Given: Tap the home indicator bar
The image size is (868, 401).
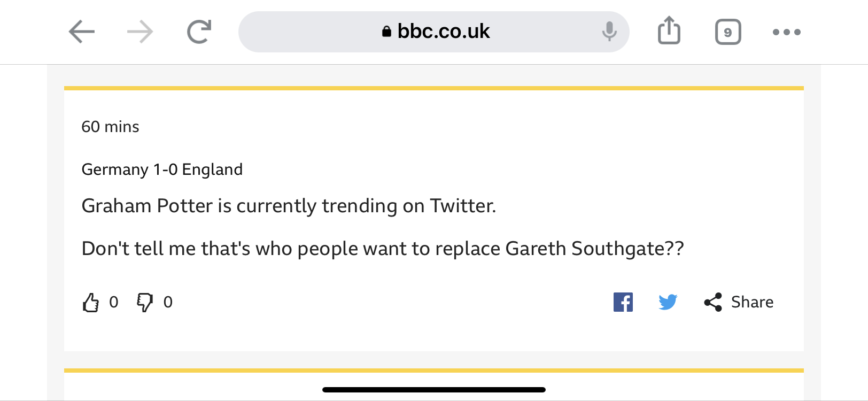Looking at the screenshot, I should click(434, 390).
